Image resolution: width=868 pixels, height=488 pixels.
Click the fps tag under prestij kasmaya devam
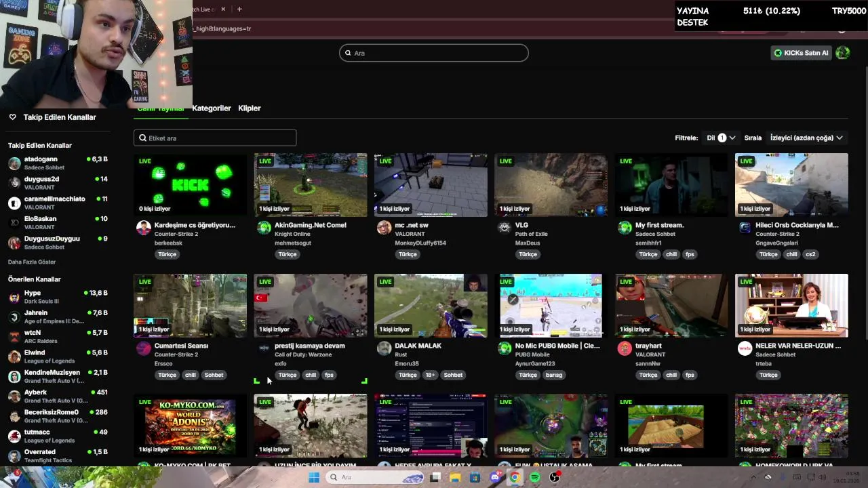(x=329, y=375)
